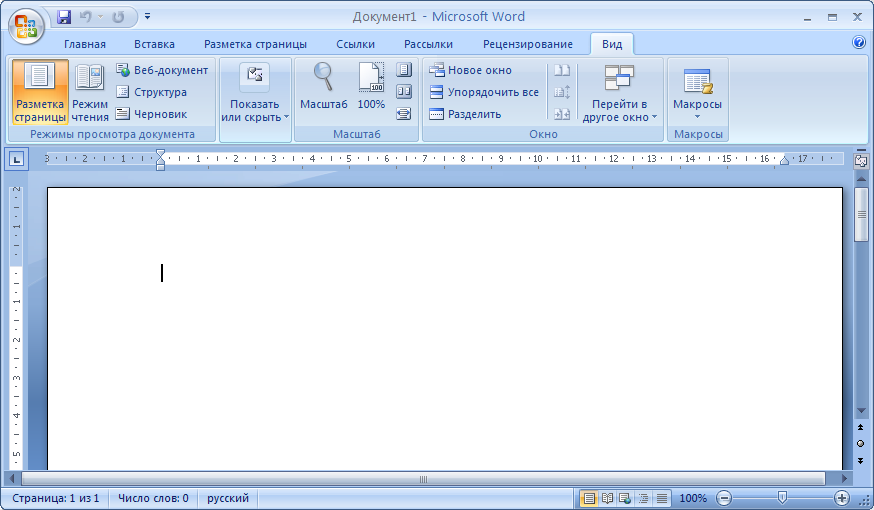
Task: Click the Структура outline view button
Action: pos(151,92)
